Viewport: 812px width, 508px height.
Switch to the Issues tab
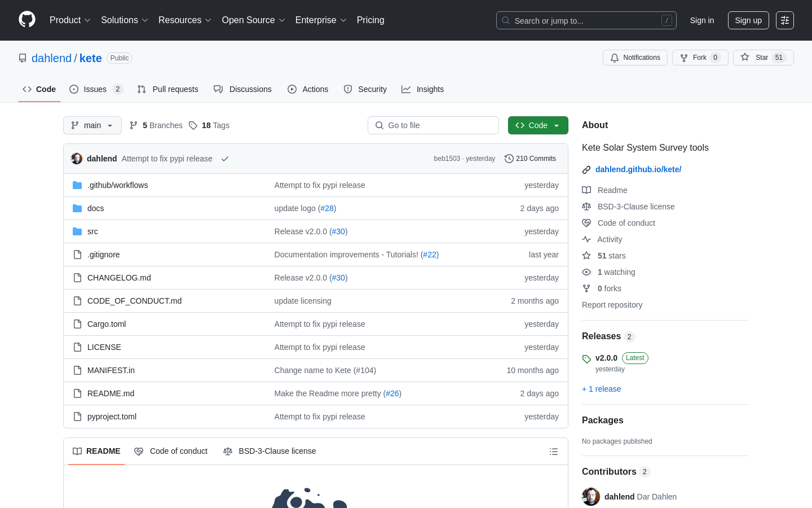96,89
